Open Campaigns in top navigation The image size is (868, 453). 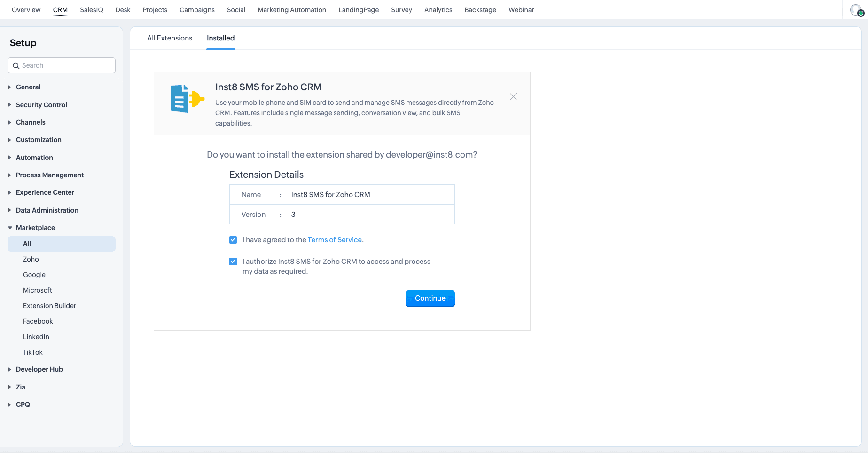coord(197,10)
